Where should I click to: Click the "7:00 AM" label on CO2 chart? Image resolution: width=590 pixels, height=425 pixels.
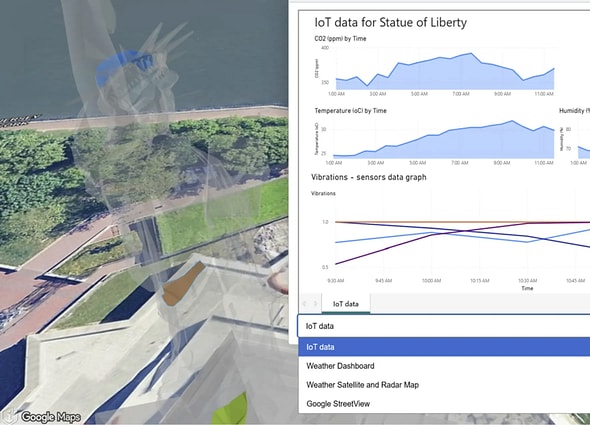coord(461,94)
